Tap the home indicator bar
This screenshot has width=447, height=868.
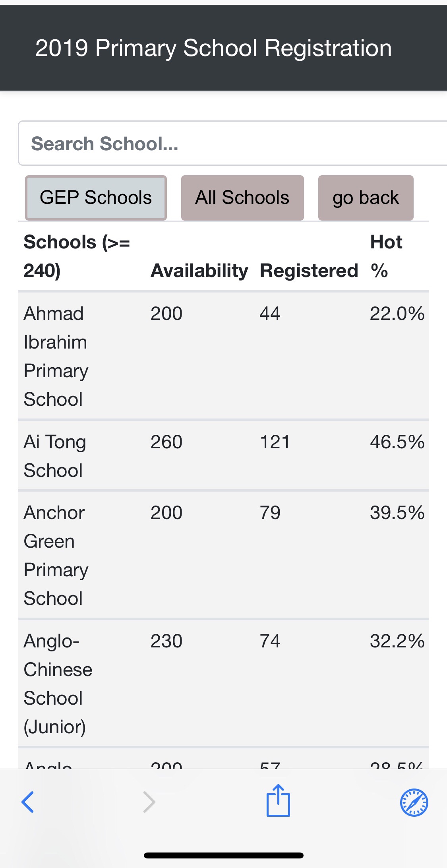(x=223, y=855)
